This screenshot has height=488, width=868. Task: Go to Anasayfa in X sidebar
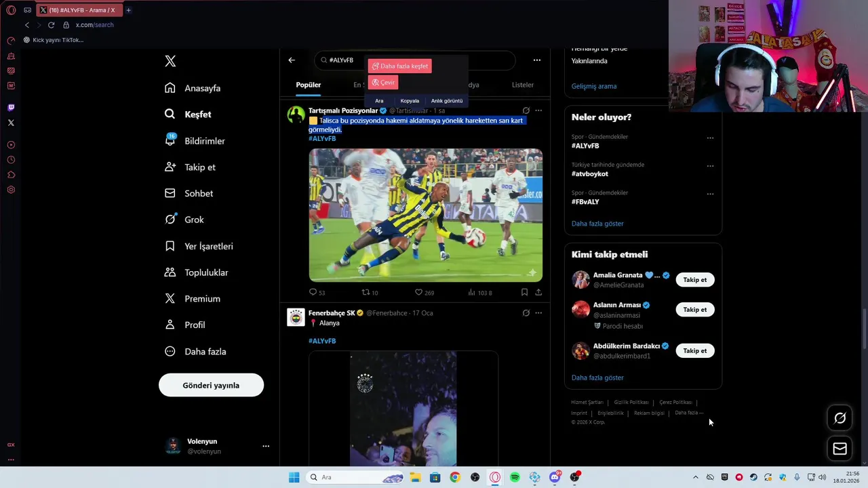point(193,88)
